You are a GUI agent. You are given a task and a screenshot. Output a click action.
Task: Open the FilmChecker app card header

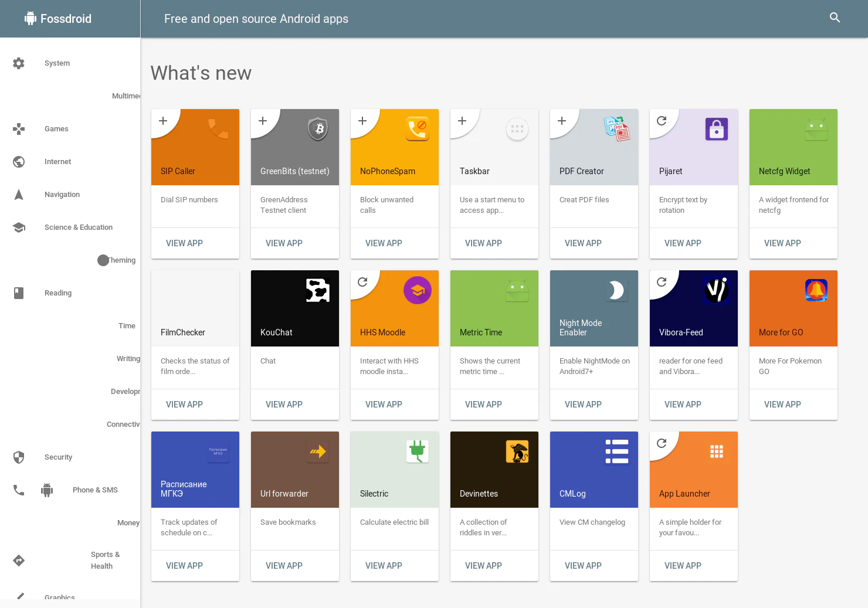tap(195, 308)
